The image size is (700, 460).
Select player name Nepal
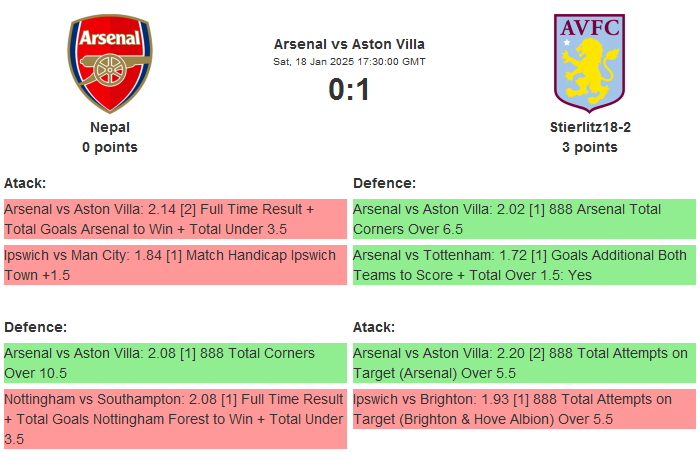110,127
